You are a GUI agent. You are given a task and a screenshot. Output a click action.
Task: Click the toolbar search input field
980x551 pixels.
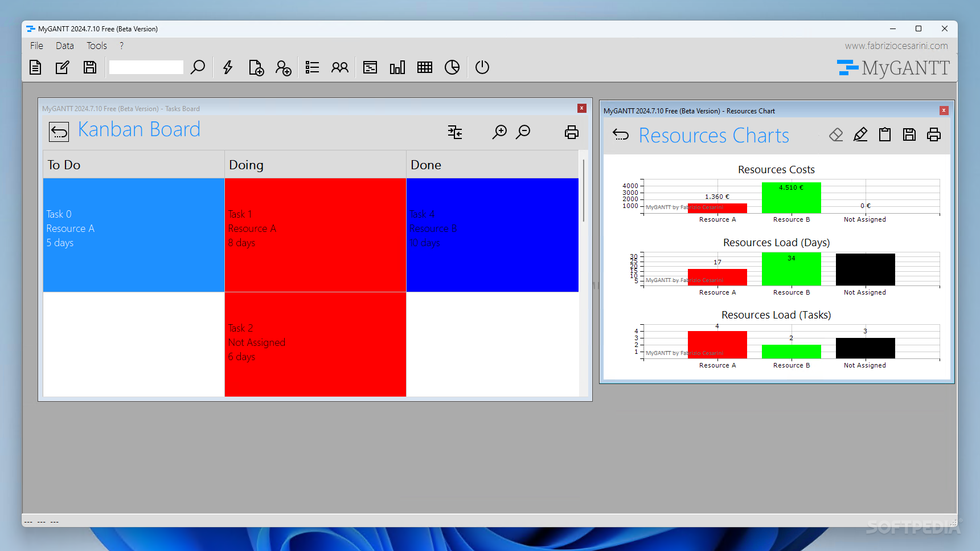coord(146,67)
